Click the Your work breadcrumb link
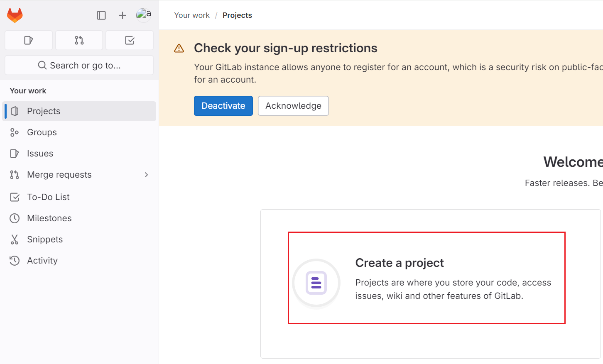603x364 pixels. tap(192, 15)
